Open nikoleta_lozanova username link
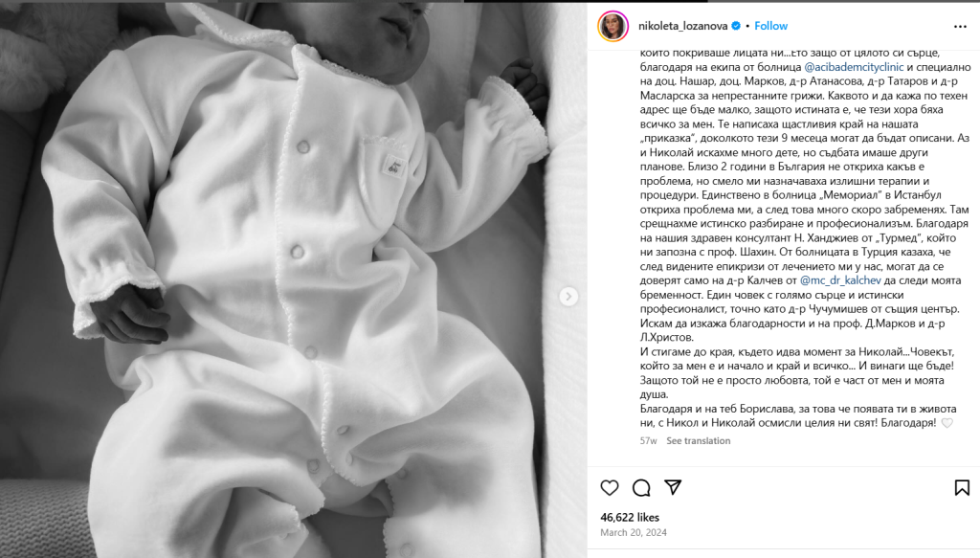Viewport: 980px width, 558px height. point(682,26)
